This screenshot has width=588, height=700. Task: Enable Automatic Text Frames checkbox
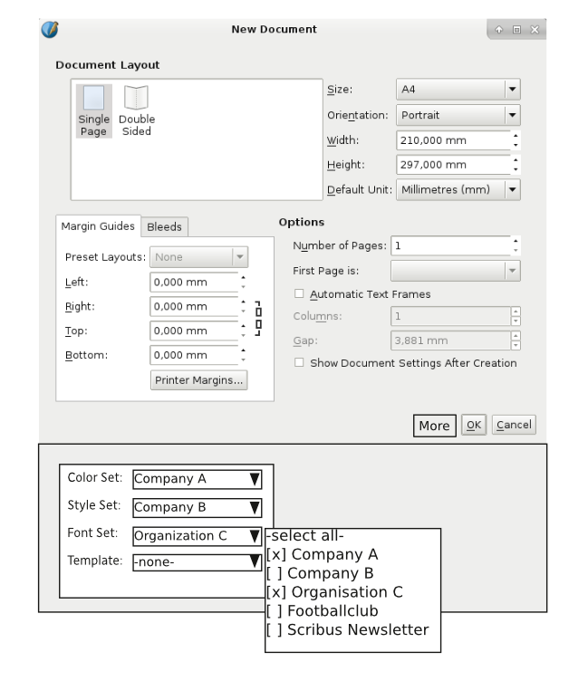(x=300, y=294)
